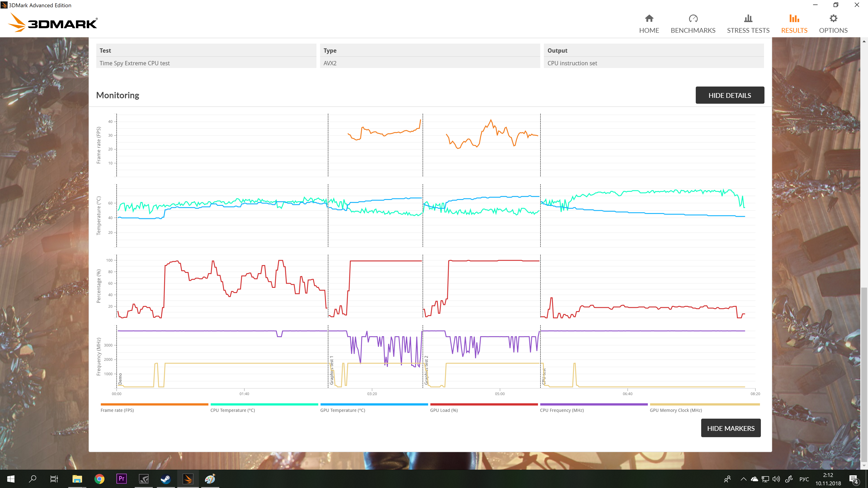
Task: Click the Demo timeline marker
Action: tap(120, 379)
